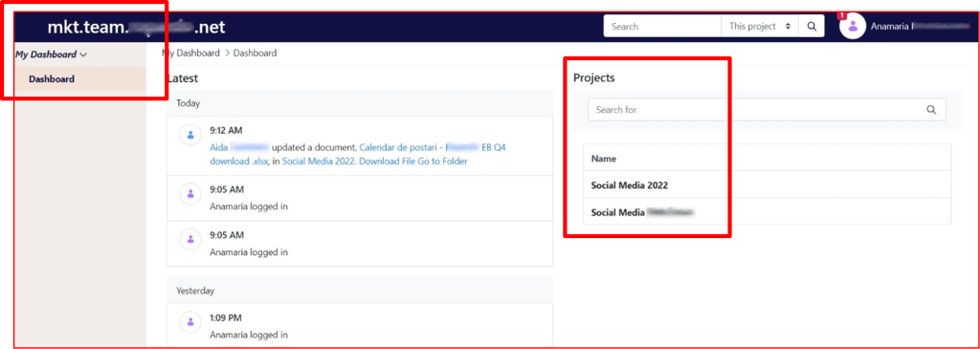Click the 1:09 PM timestamp
Screen dimensions: 980x349
[x=226, y=317]
